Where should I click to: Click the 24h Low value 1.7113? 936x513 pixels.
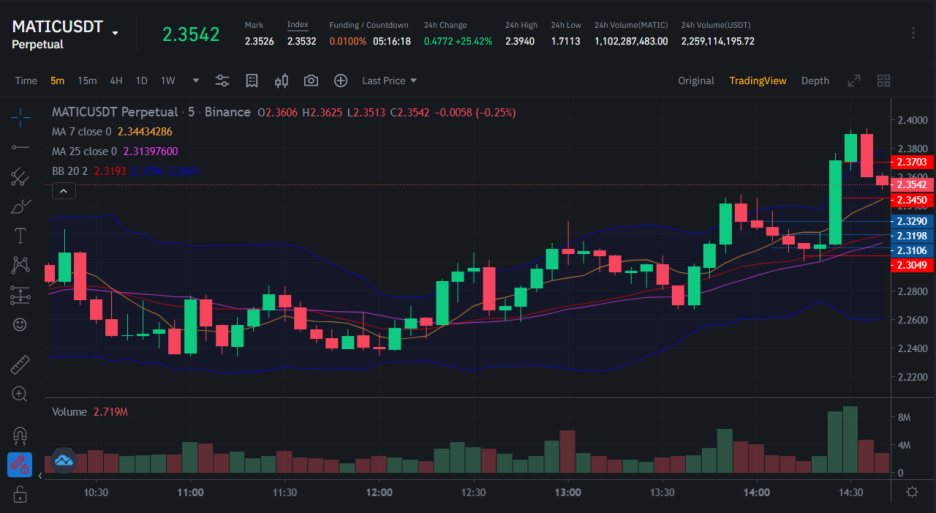click(x=565, y=41)
